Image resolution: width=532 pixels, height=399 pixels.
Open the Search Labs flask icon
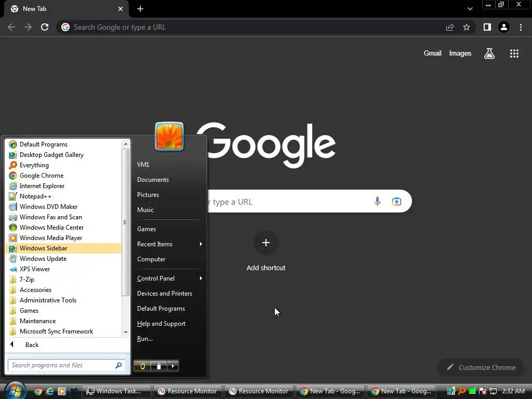pos(489,54)
